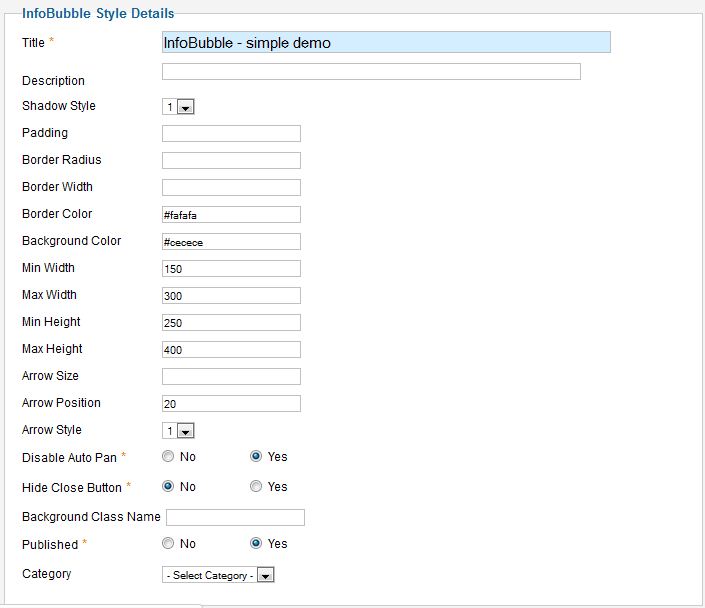This screenshot has width=705, height=608.
Task: Click the Border Width field
Action: click(x=230, y=187)
